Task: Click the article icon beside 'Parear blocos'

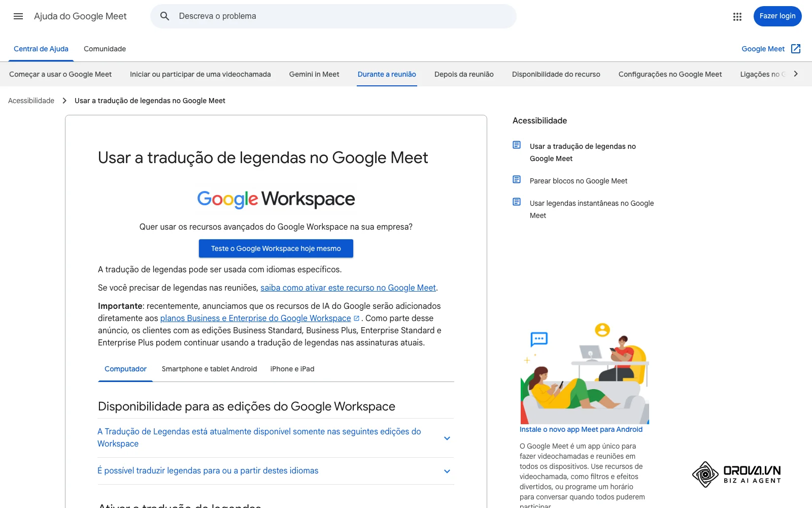Action: [517, 180]
